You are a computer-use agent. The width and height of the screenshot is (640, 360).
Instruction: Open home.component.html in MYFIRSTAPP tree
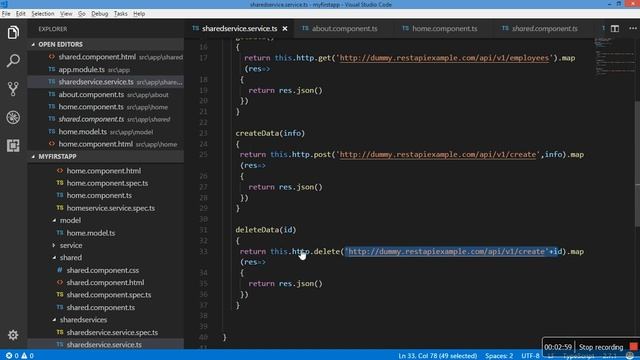point(106,171)
